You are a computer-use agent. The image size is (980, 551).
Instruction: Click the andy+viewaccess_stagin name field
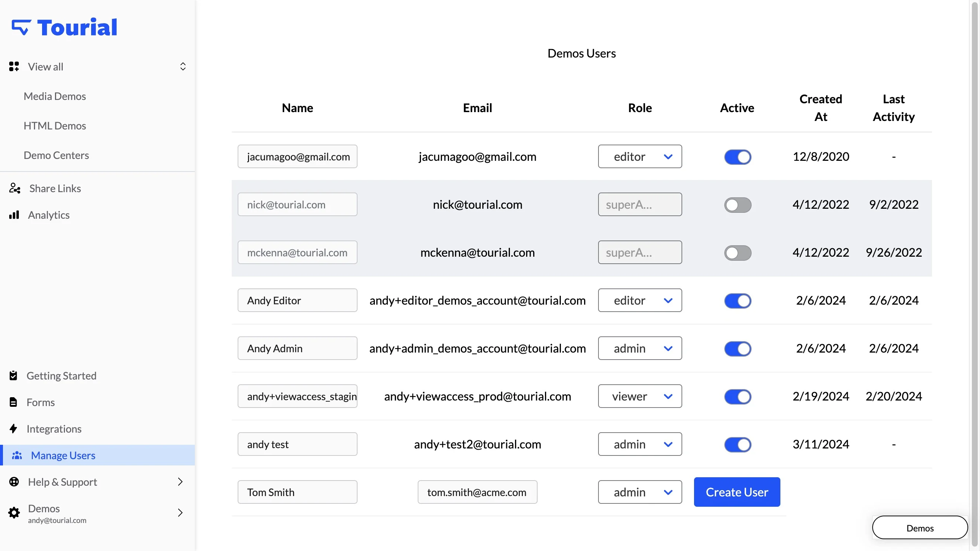click(297, 396)
